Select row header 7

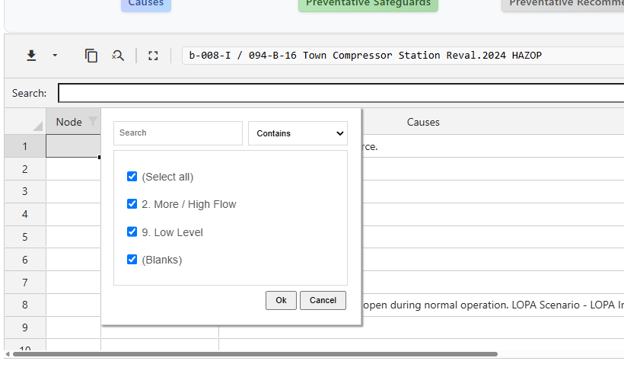click(x=25, y=282)
